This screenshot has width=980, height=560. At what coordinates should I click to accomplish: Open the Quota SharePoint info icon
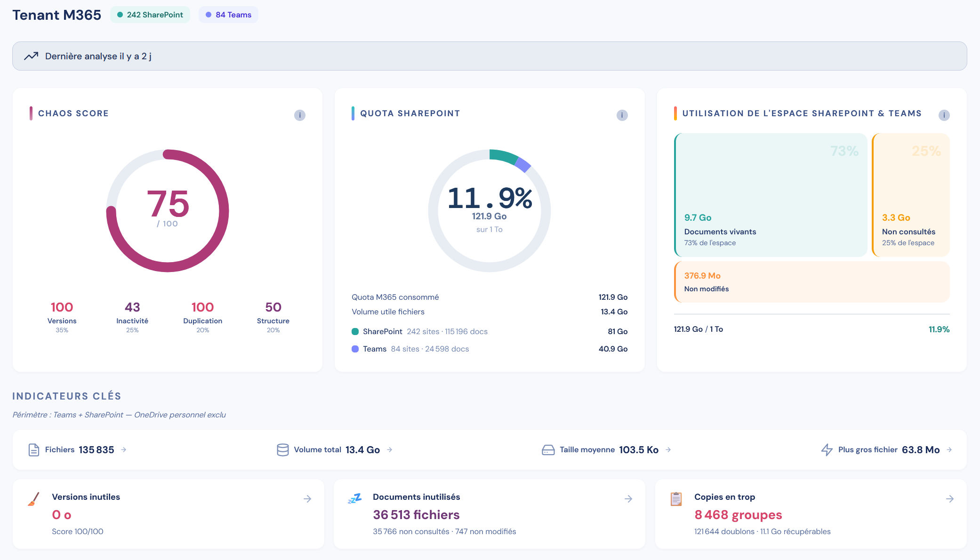coord(622,115)
